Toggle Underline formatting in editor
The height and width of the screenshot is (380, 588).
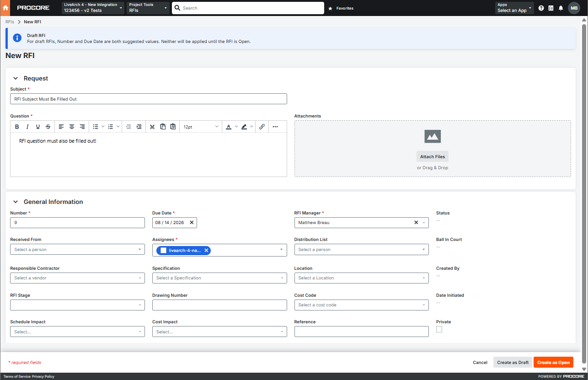[x=38, y=127]
